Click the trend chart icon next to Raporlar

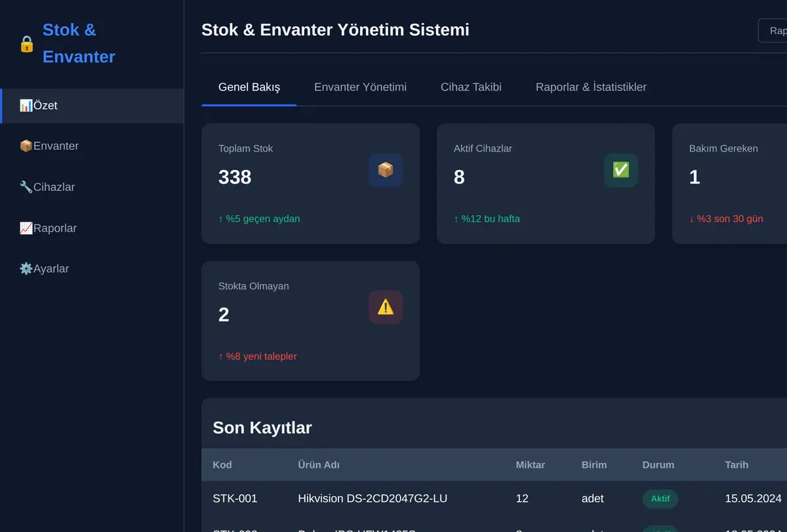pos(26,228)
